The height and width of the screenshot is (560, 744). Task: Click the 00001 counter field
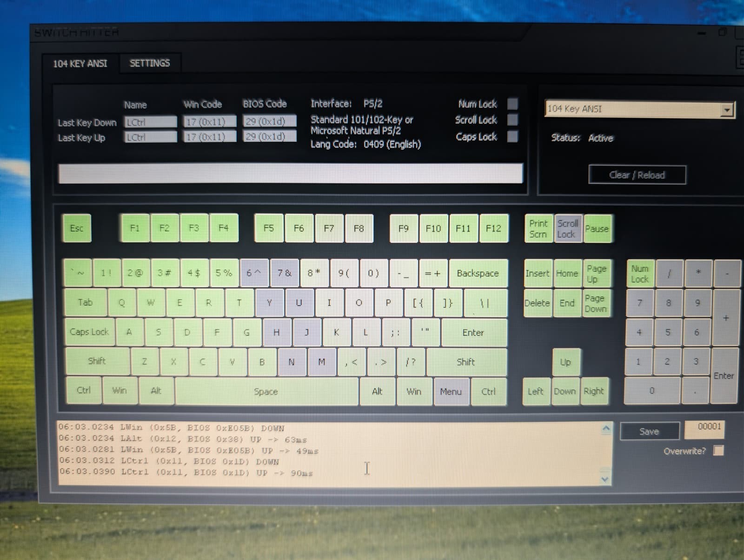click(704, 430)
